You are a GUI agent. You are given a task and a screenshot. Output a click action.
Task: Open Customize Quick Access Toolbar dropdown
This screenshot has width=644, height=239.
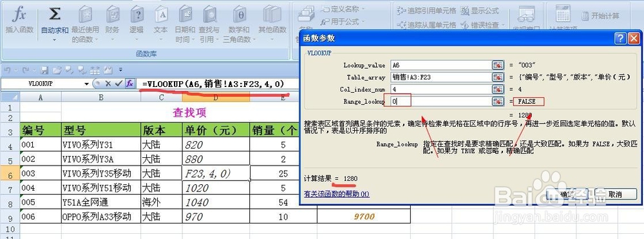[x=121, y=70]
